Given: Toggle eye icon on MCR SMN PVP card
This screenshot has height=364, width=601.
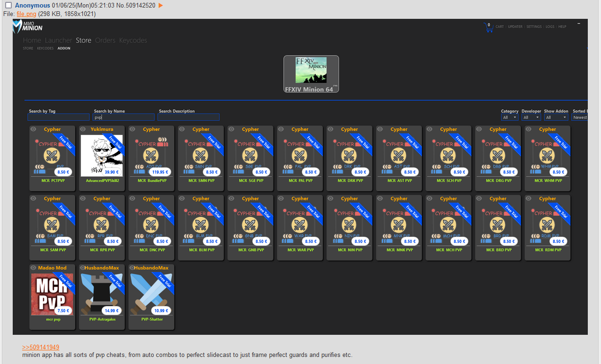Looking at the screenshot, I should click(x=182, y=129).
